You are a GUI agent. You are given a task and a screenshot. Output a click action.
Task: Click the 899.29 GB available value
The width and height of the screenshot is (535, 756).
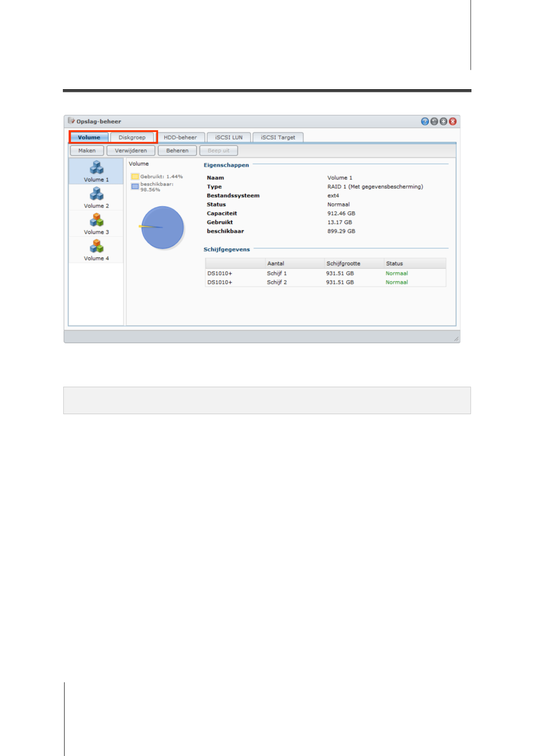coord(341,231)
